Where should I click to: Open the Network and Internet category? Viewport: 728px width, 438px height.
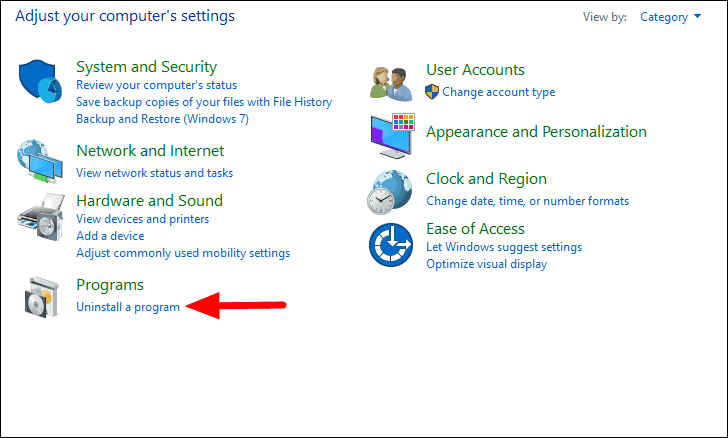(150, 151)
